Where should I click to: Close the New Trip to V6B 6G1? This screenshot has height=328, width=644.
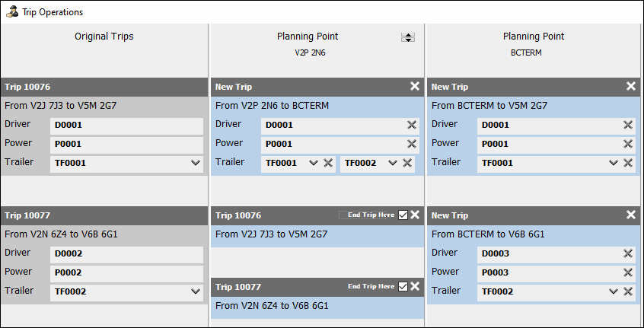pos(631,215)
